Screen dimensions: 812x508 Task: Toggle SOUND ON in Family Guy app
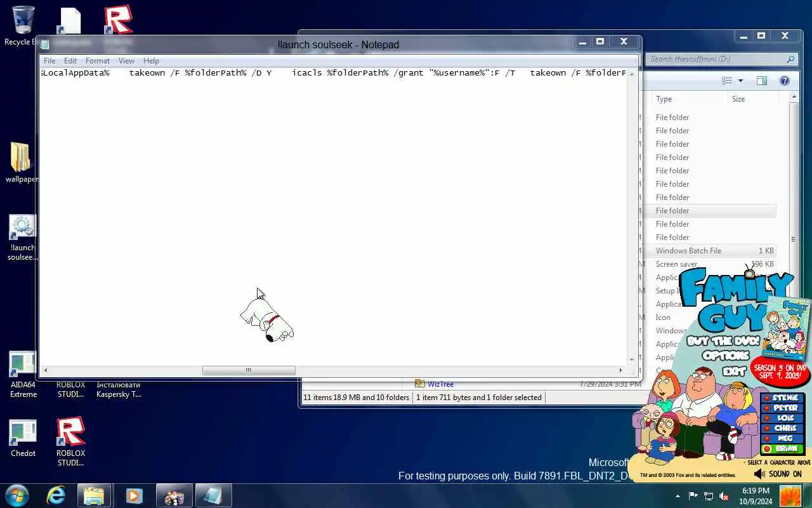click(778, 474)
